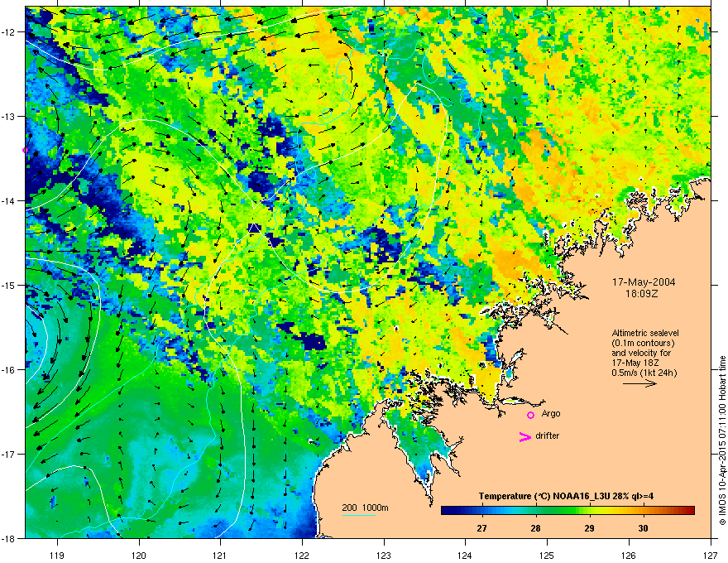Click the 27 tick label on color bar
Screen dimensions: 728x563
point(481,528)
